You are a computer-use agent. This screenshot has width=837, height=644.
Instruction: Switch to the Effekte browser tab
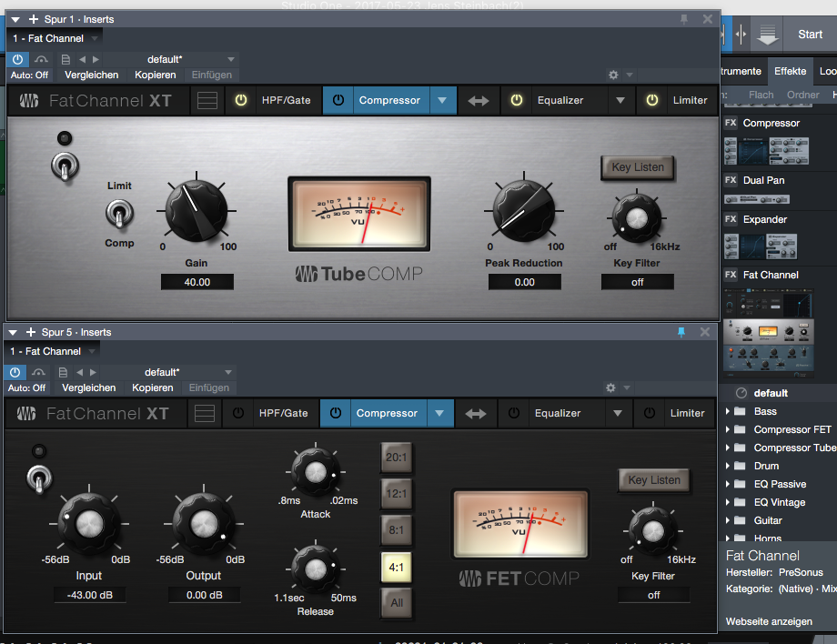(x=790, y=71)
